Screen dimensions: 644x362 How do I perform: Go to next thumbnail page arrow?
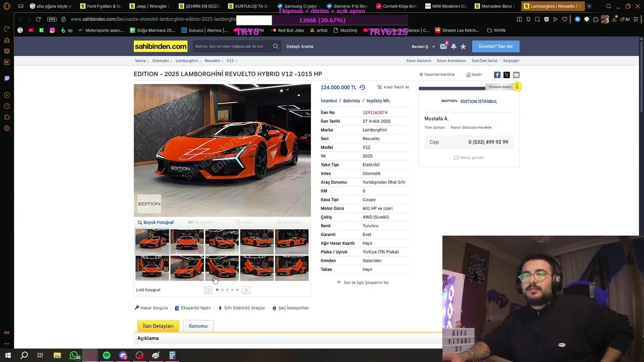pyautogui.click(x=246, y=290)
